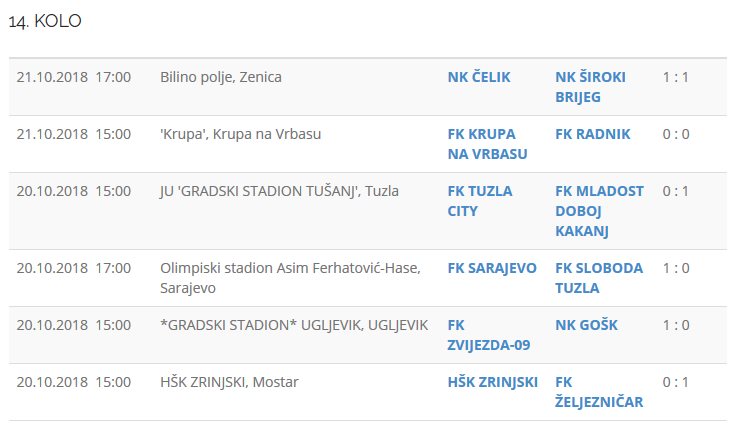Click the 0 : 0 score for Krupa match

[676, 134]
